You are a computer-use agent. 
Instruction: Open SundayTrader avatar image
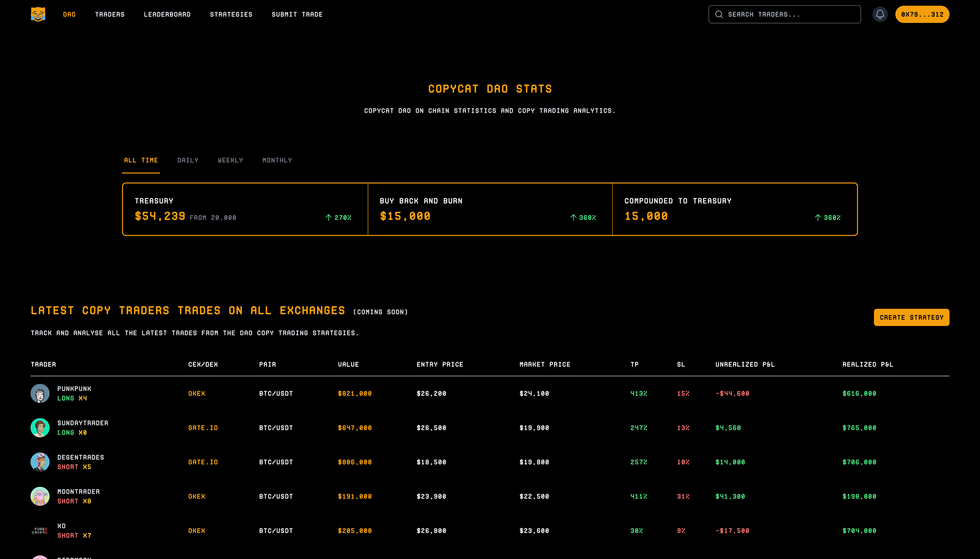[x=40, y=427]
